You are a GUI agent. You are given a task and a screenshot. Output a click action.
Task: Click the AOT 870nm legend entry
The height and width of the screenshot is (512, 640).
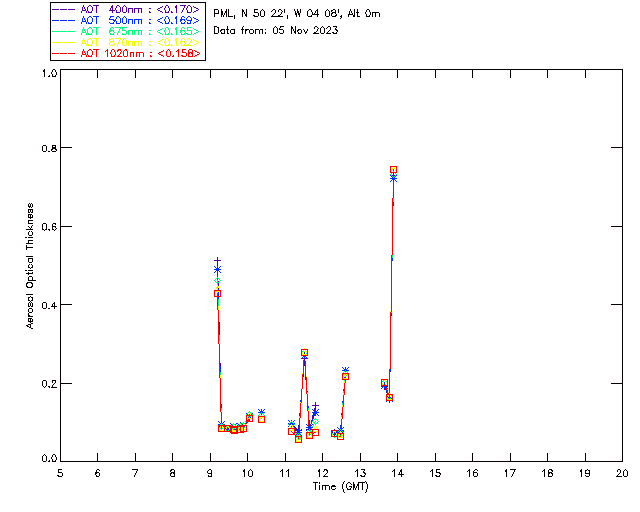click(126, 42)
